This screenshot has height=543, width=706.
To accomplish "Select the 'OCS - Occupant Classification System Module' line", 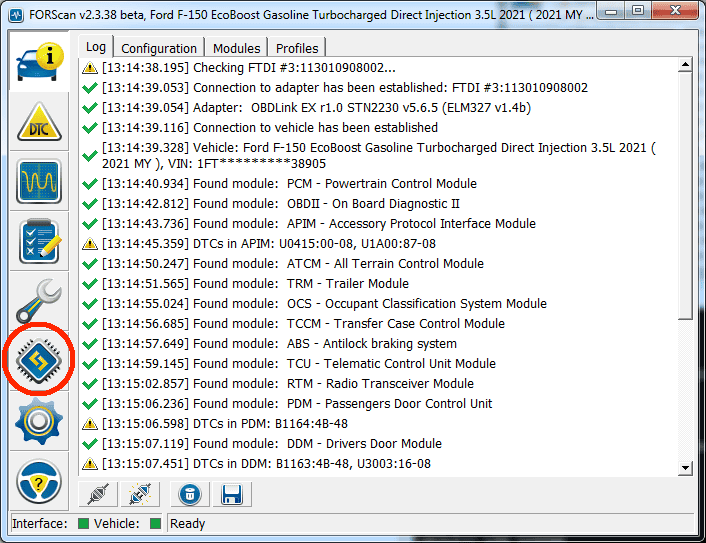I will tap(378, 303).
